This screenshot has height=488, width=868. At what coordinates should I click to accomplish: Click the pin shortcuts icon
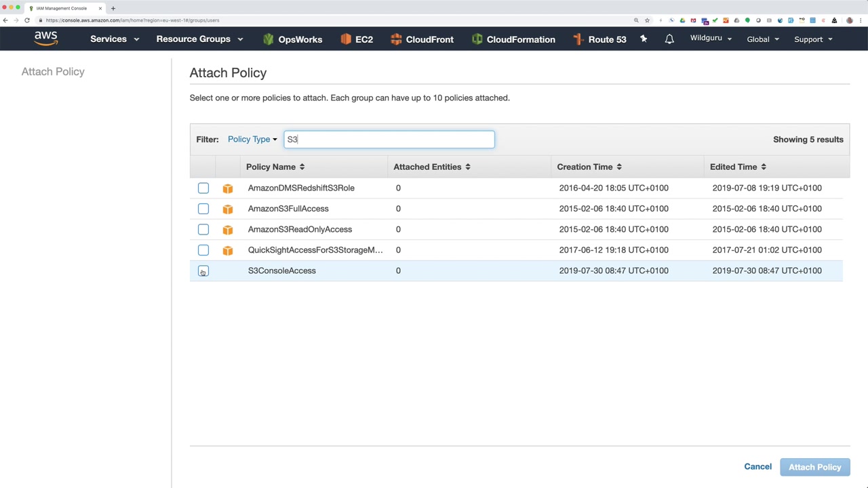(644, 39)
